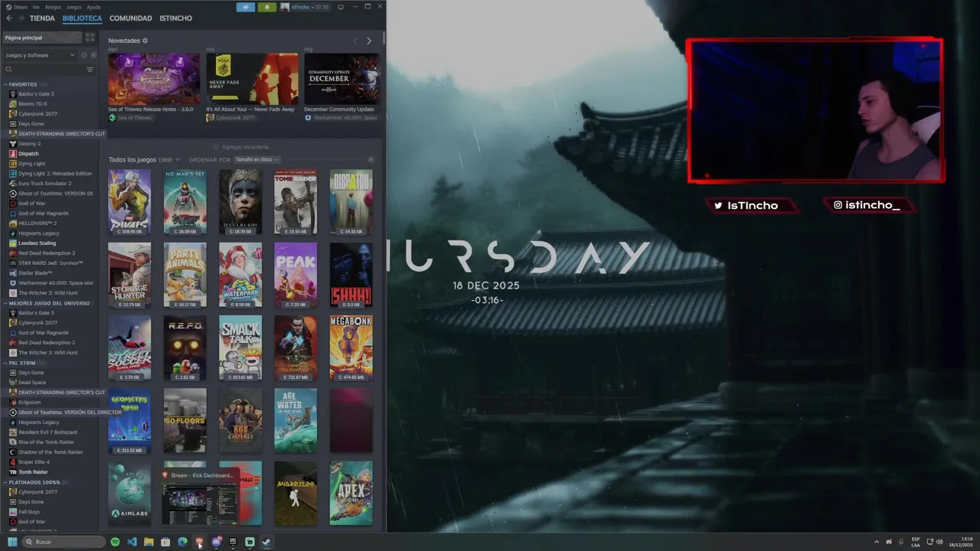This screenshot has width=980, height=551.
Task: Open the Windows Start menu
Action: click(12, 542)
